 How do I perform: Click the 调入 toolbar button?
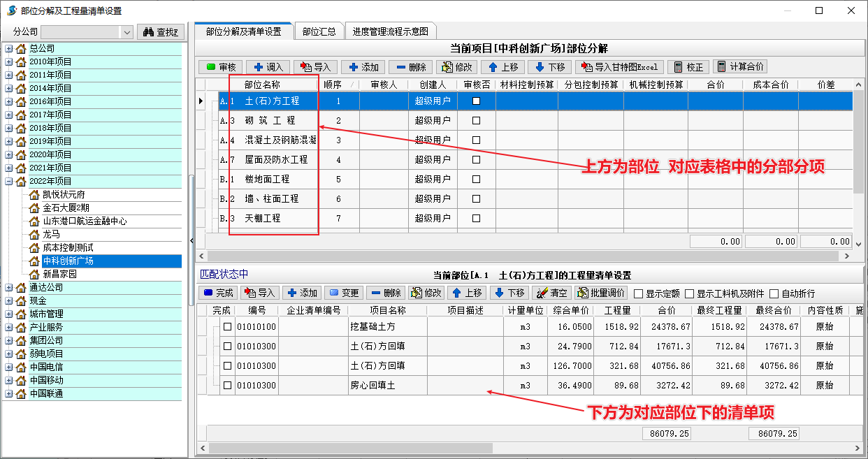point(268,67)
